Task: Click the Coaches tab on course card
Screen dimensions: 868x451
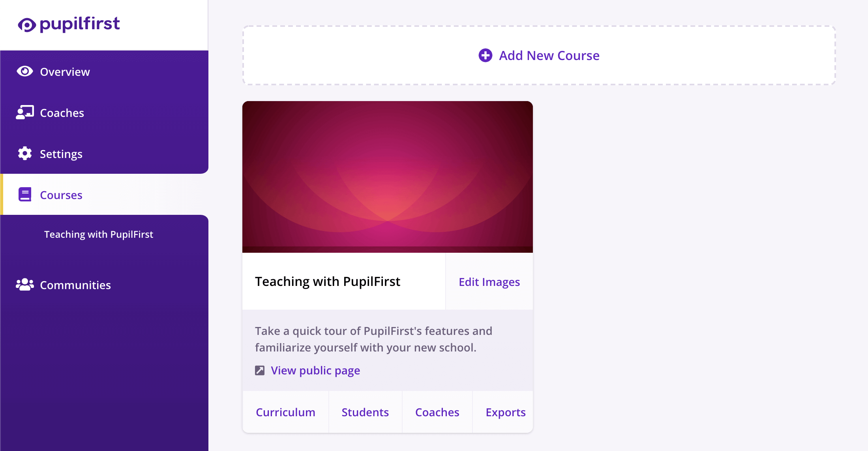Action: (437, 412)
